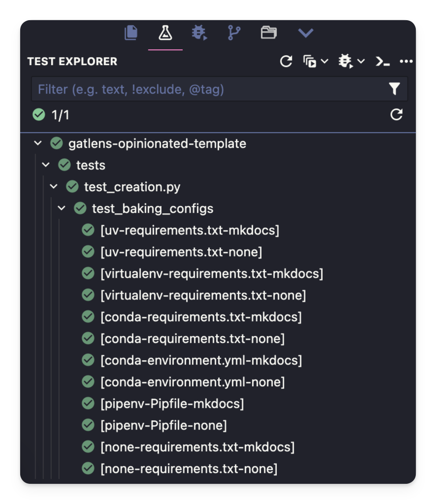
Task: Click passed icon of [conda-environment.yml-none]
Action: click(x=88, y=381)
